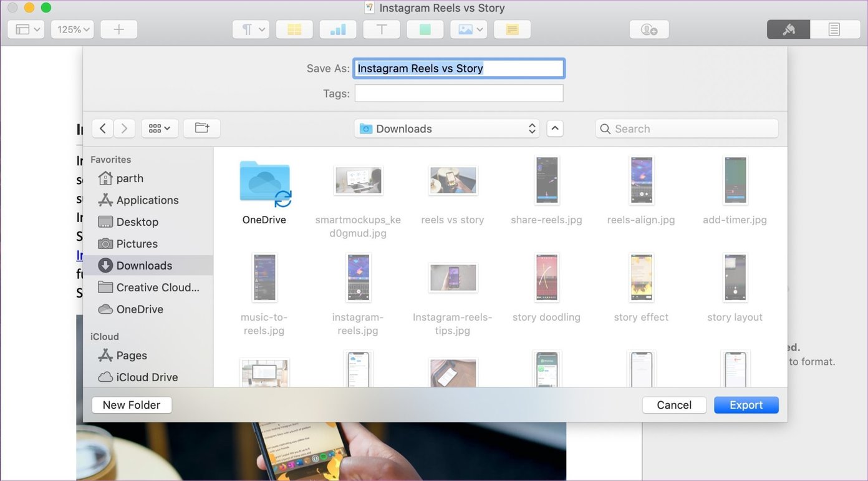Click the Pages document title in title bar
The width and height of the screenshot is (868, 481).
click(x=442, y=8)
